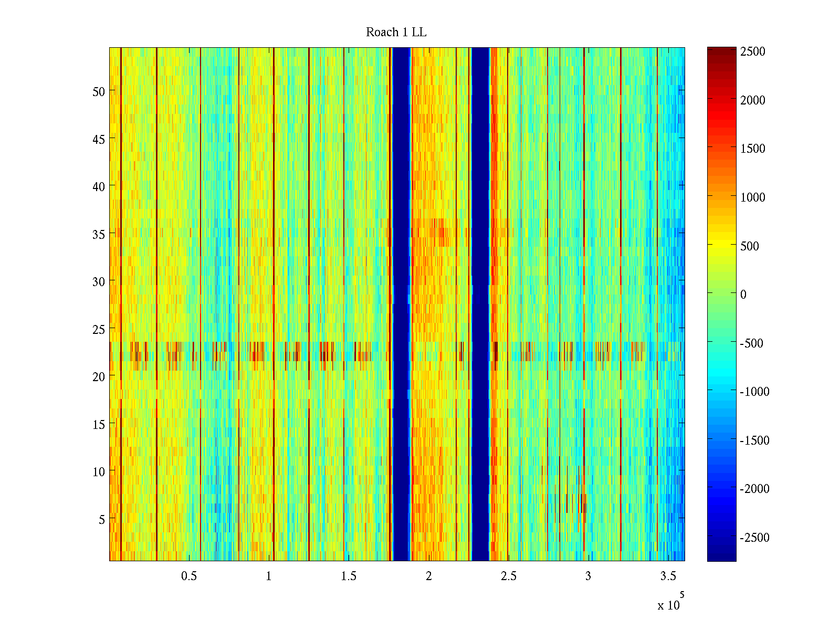Select the colorbar label -2500 at bottom
The width and height of the screenshot is (840, 630).
(x=754, y=538)
